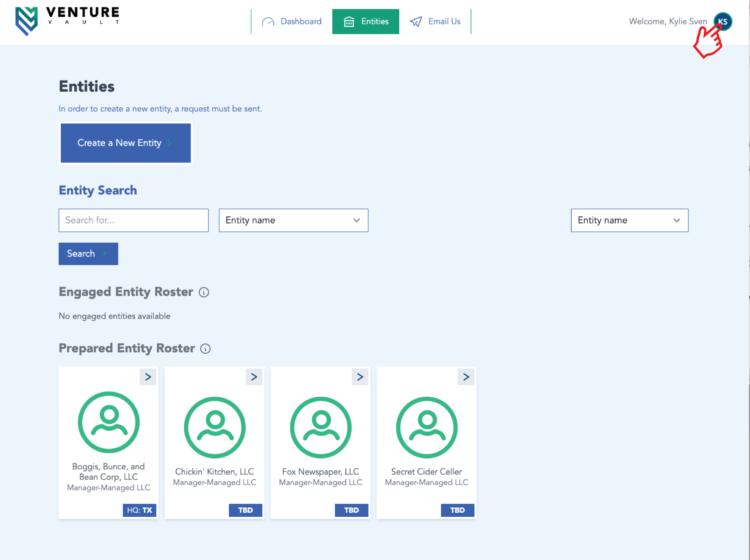Click Fox Newspaper avatar icon
The image size is (750, 560).
click(321, 427)
